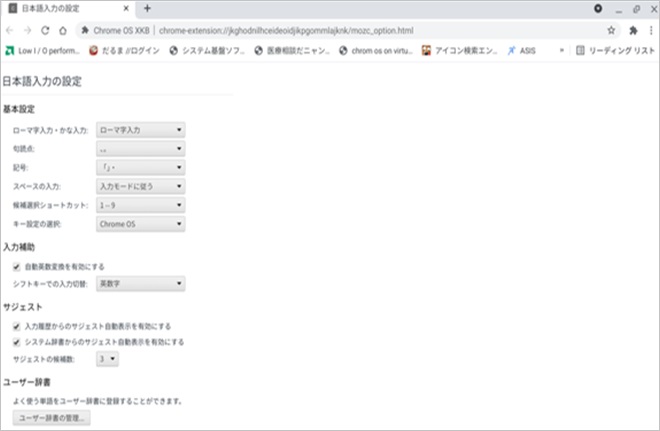Open the アイコン検索エン bookmark link
This screenshot has height=431, width=660.
tap(460, 50)
